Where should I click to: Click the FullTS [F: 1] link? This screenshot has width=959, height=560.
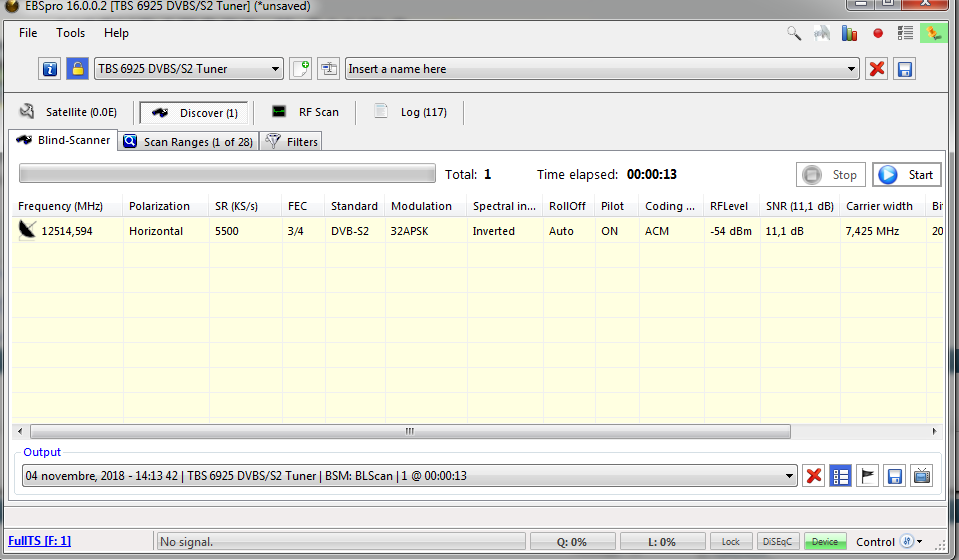pos(39,541)
